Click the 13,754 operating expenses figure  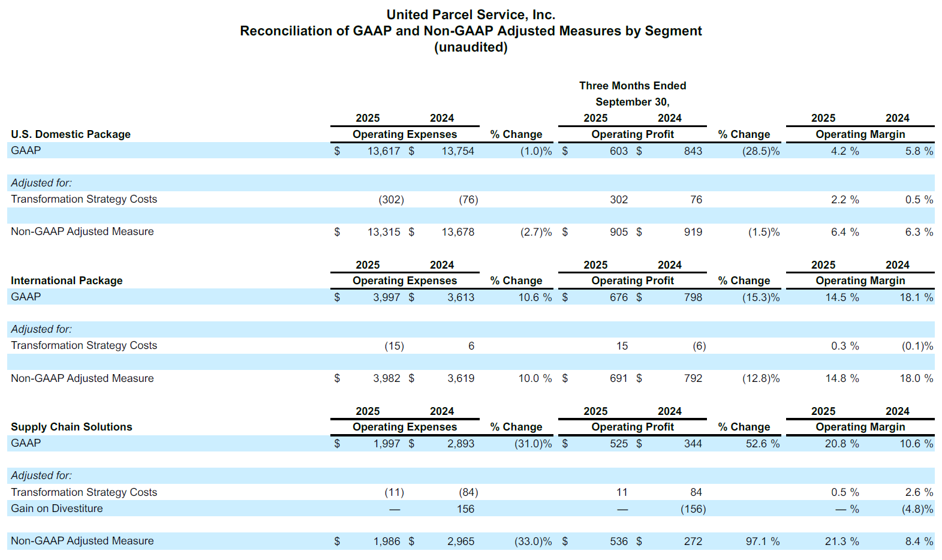458,151
